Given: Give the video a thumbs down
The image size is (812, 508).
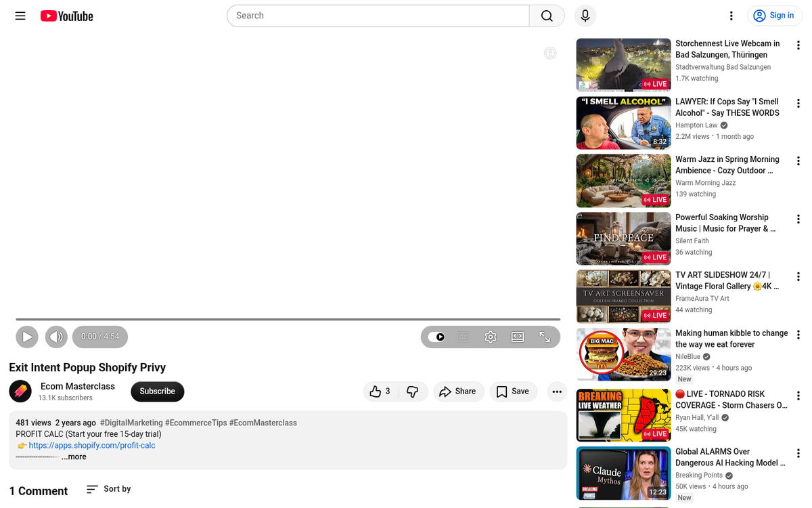Looking at the screenshot, I should [413, 391].
